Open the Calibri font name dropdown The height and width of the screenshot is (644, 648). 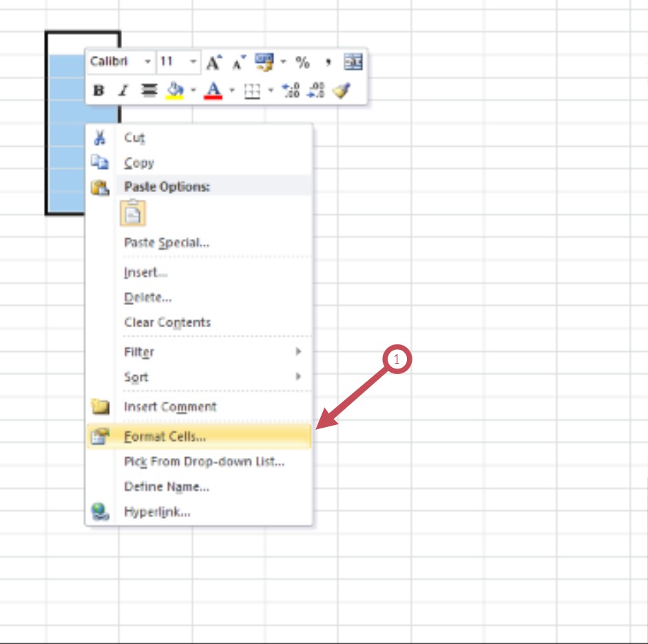[x=147, y=63]
